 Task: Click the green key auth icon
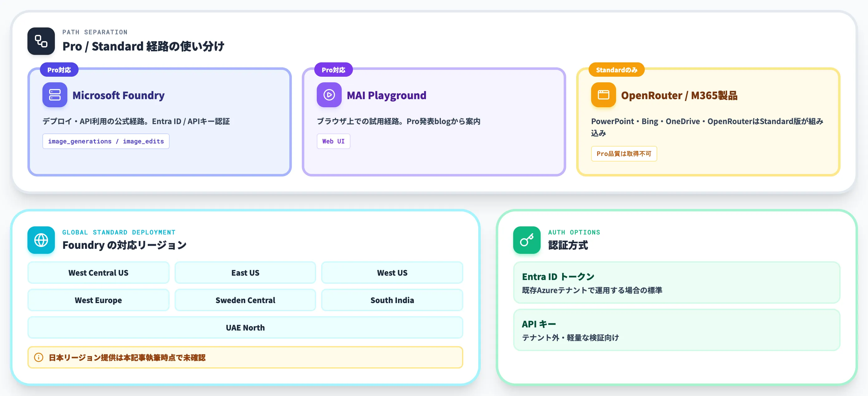point(527,240)
